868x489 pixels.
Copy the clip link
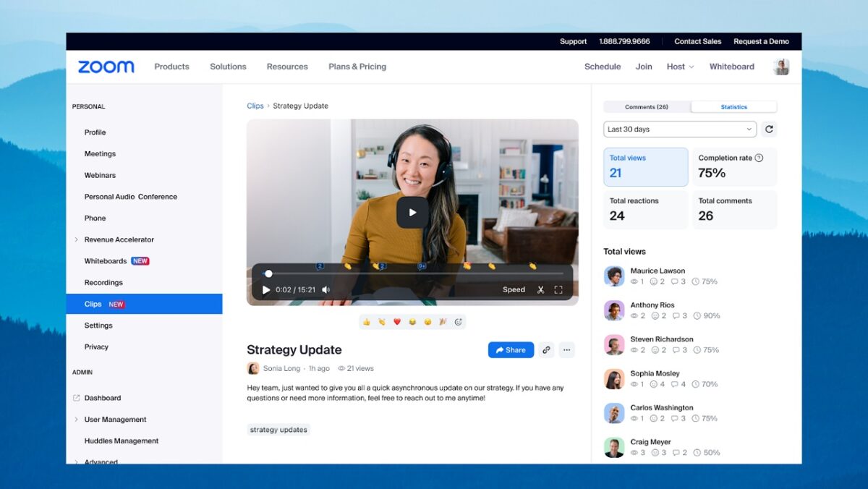tap(546, 349)
